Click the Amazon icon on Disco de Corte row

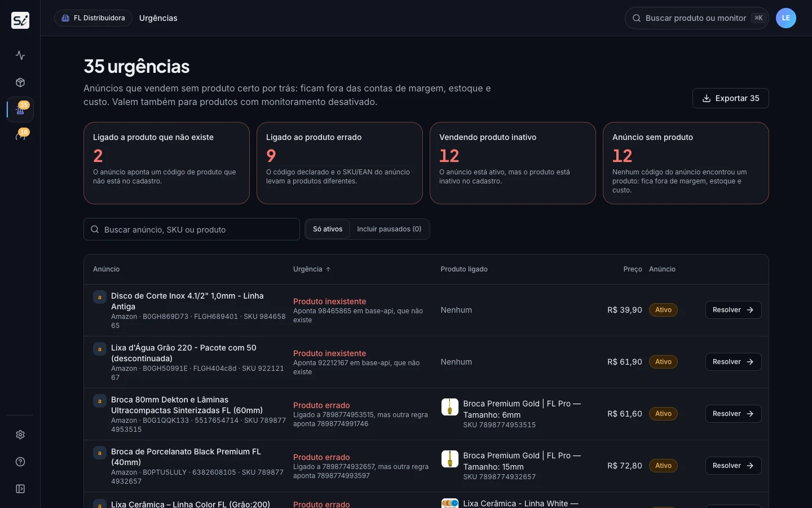point(100,297)
